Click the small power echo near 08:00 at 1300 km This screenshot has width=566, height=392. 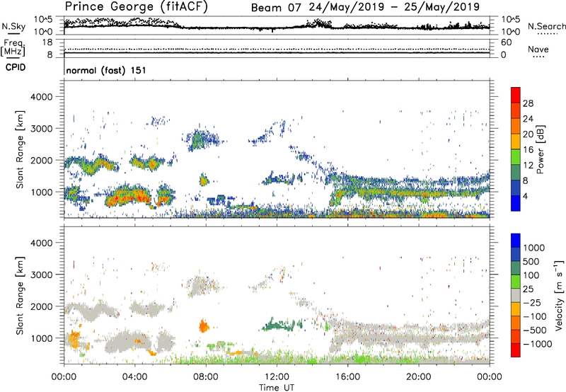coord(204,180)
